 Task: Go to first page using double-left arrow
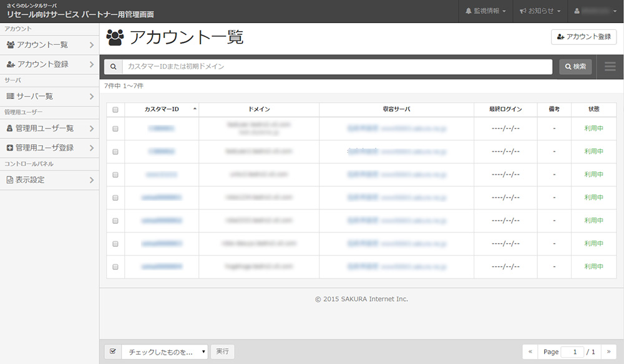pyautogui.click(x=531, y=352)
